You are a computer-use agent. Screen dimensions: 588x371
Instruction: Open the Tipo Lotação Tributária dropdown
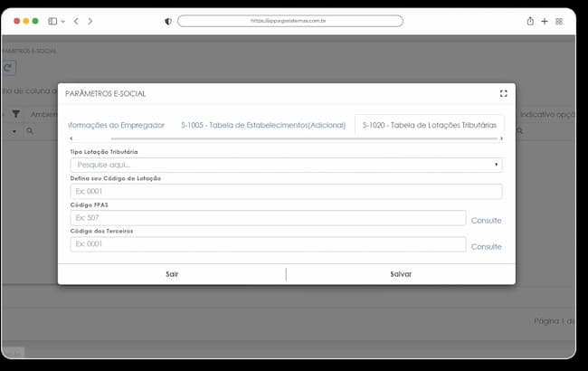(286, 165)
